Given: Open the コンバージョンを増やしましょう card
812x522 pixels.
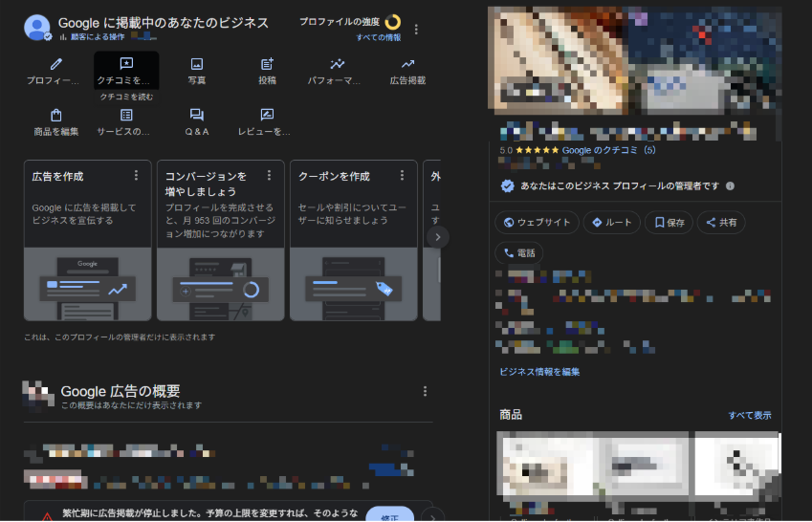Looking at the screenshot, I should pyautogui.click(x=221, y=240).
